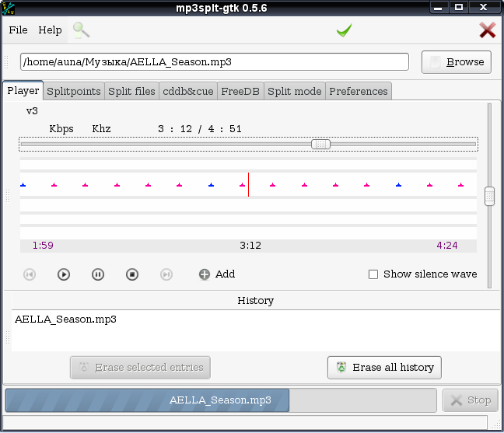Maximize the mp3splt-gtk window
Screen dimensions: 504x433
[459, 8]
